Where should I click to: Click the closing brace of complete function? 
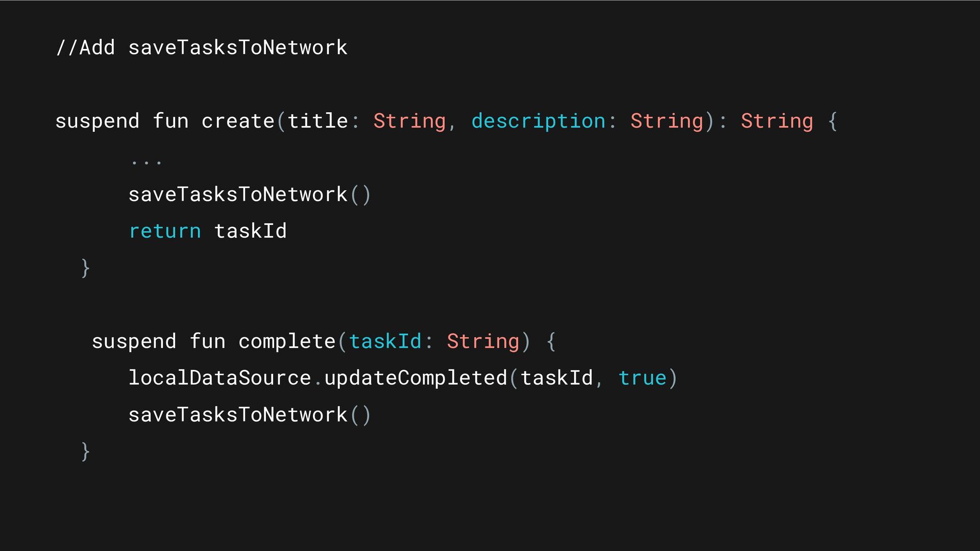click(86, 452)
